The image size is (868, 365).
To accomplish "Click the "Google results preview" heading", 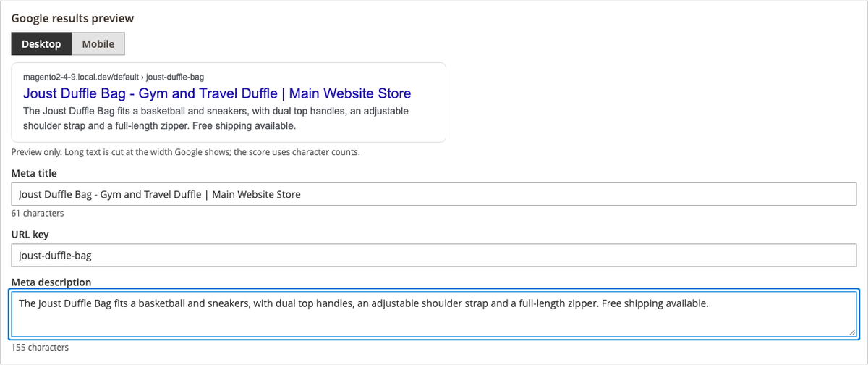I will pos(72,18).
